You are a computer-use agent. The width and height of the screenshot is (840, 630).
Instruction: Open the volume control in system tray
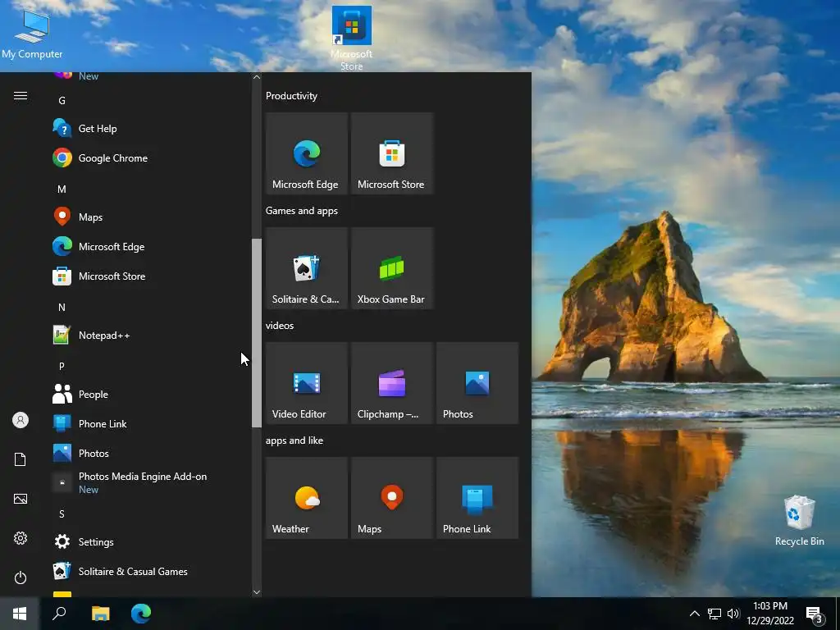coord(733,614)
